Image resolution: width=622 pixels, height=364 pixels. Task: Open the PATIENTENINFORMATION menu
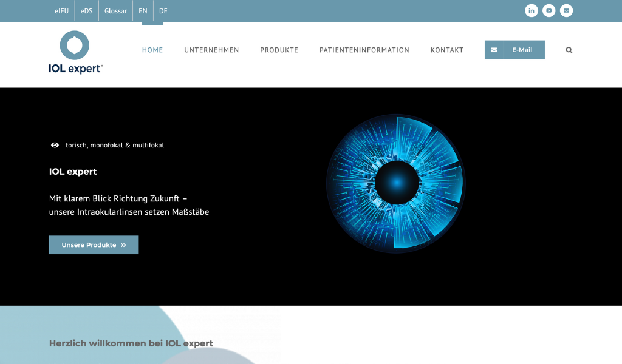[364, 50]
